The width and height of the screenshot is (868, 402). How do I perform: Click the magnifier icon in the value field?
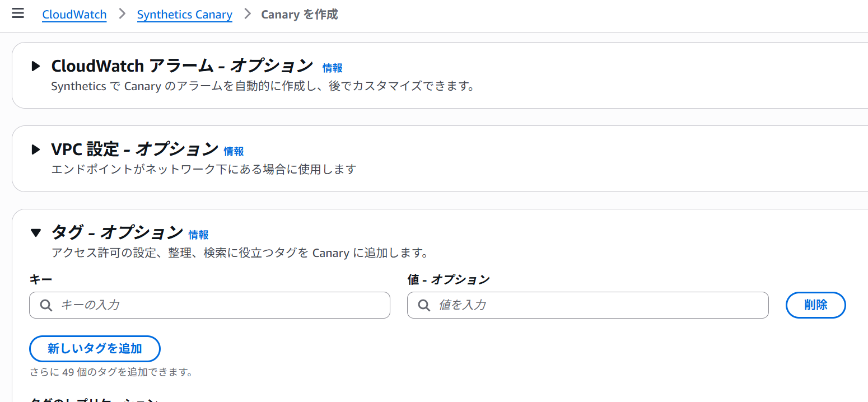click(424, 305)
